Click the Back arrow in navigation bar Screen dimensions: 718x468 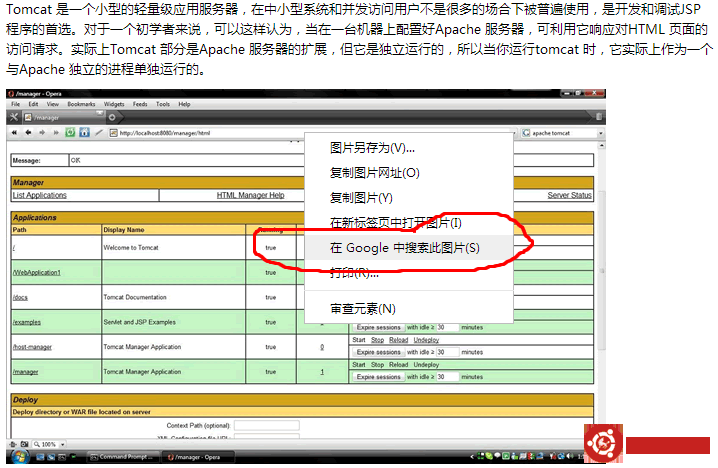point(28,132)
